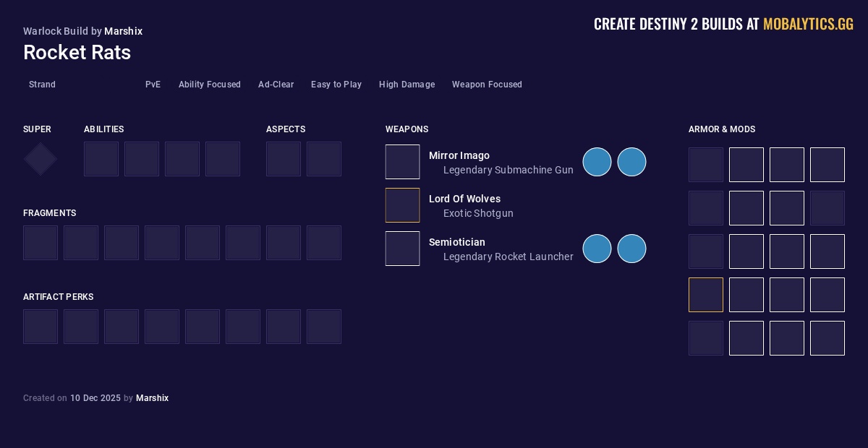The width and height of the screenshot is (868, 448).
Task: Click the first Abilities slot icon
Action: pos(101,159)
